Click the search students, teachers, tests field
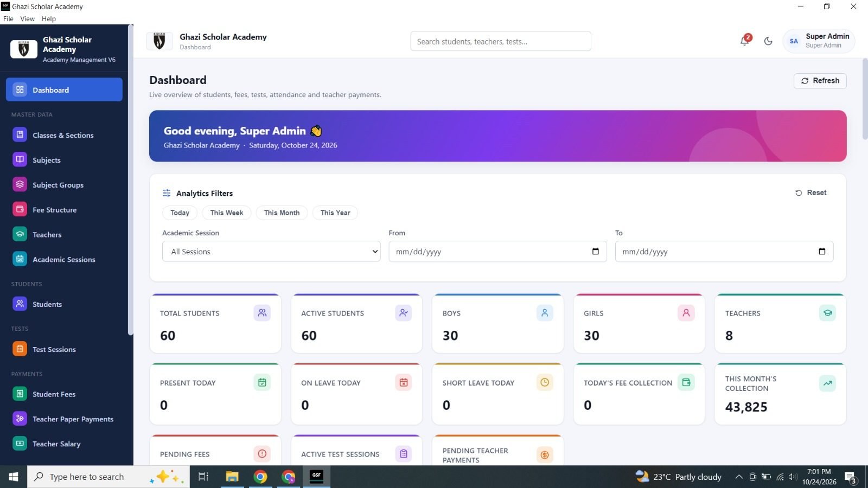 pos(501,41)
